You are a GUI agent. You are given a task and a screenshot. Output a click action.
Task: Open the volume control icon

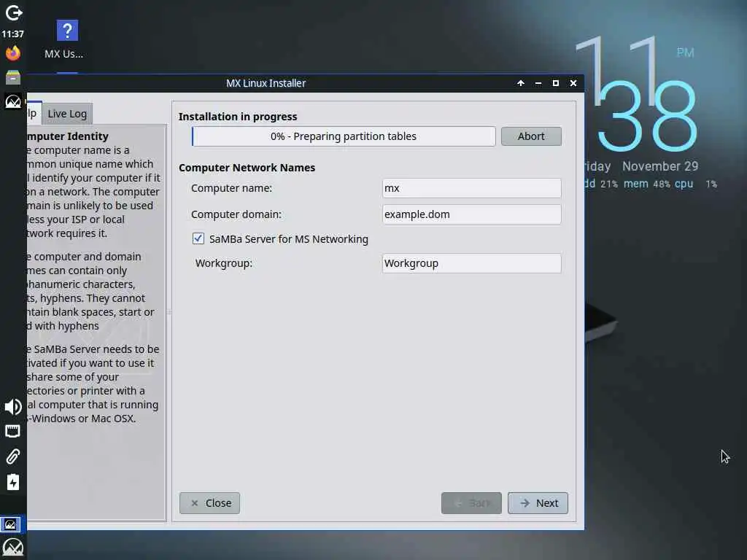point(13,407)
